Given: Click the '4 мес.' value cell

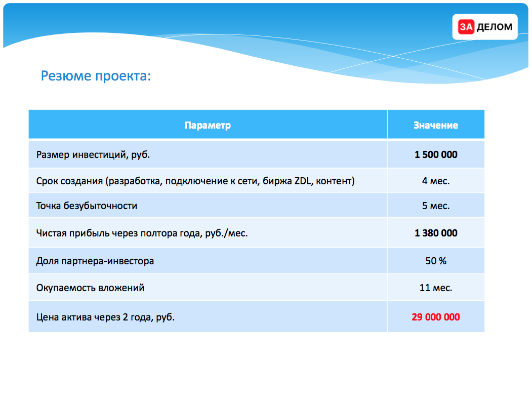Looking at the screenshot, I should pyautogui.click(x=436, y=181).
